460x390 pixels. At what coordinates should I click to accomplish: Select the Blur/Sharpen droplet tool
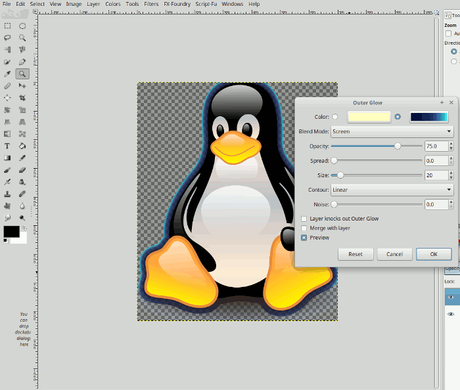[22, 206]
